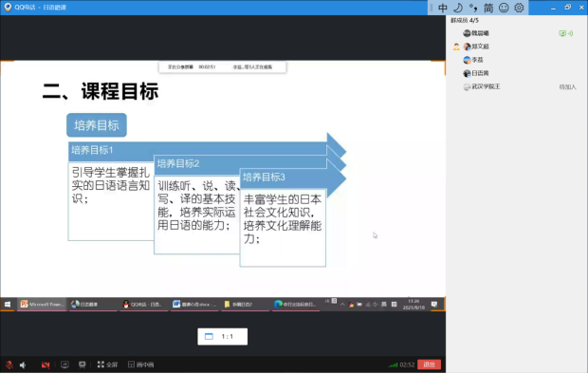This screenshot has width=588, height=374.
Task: Click the green screen-sharing status icon
Action: [x=562, y=33]
